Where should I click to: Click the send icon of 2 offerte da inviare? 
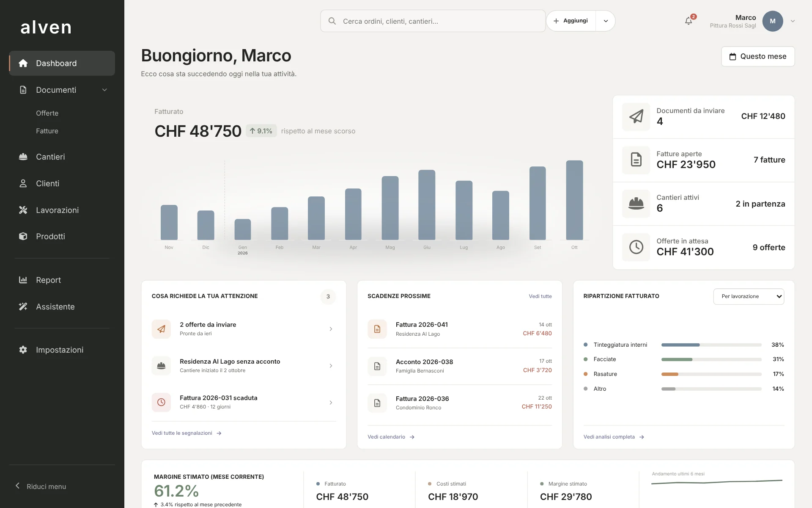pos(161,329)
